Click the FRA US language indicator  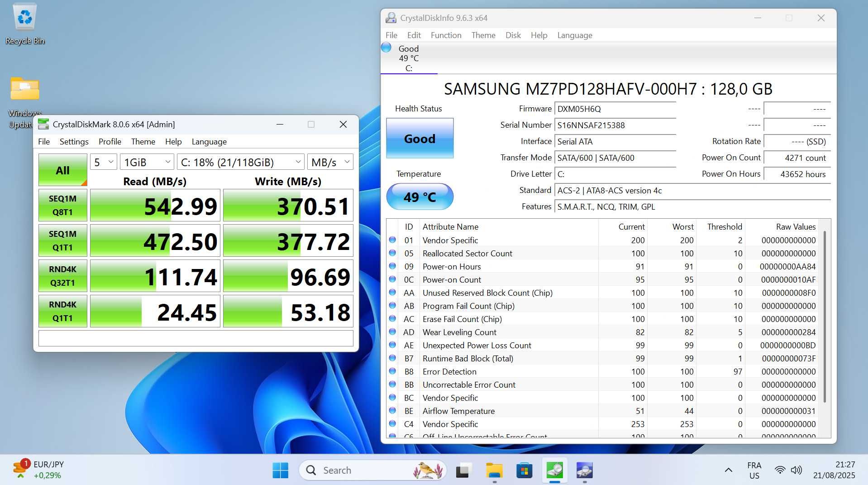pyautogui.click(x=754, y=470)
